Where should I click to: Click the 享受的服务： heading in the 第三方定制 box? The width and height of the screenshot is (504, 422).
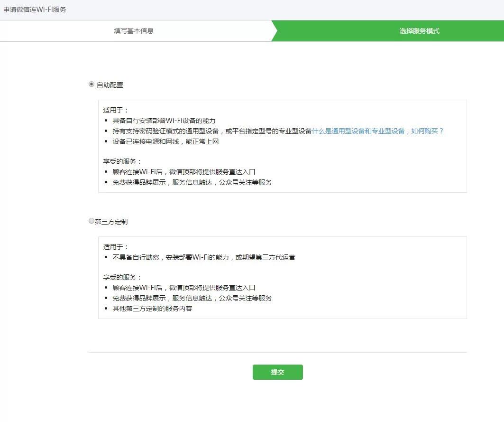122,278
